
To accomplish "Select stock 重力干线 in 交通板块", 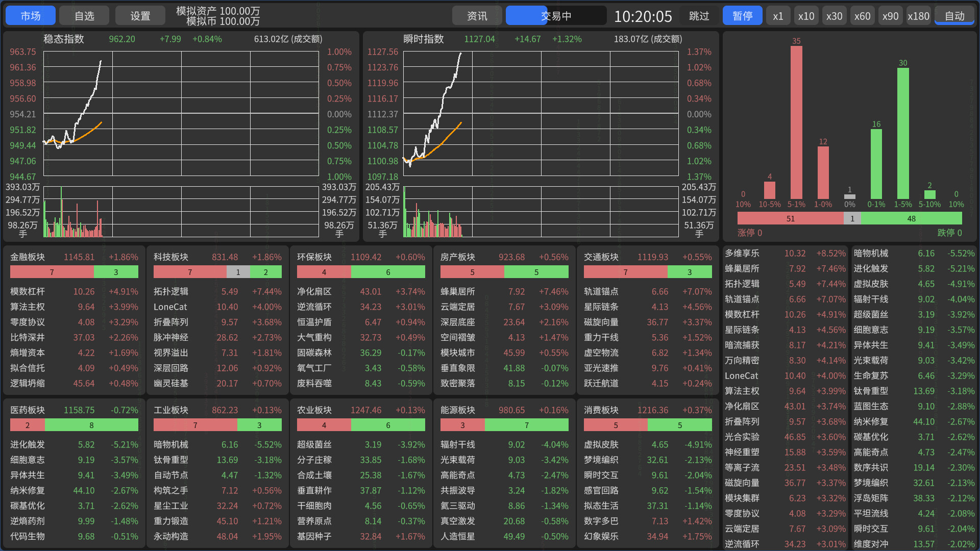I will [x=648, y=337].
